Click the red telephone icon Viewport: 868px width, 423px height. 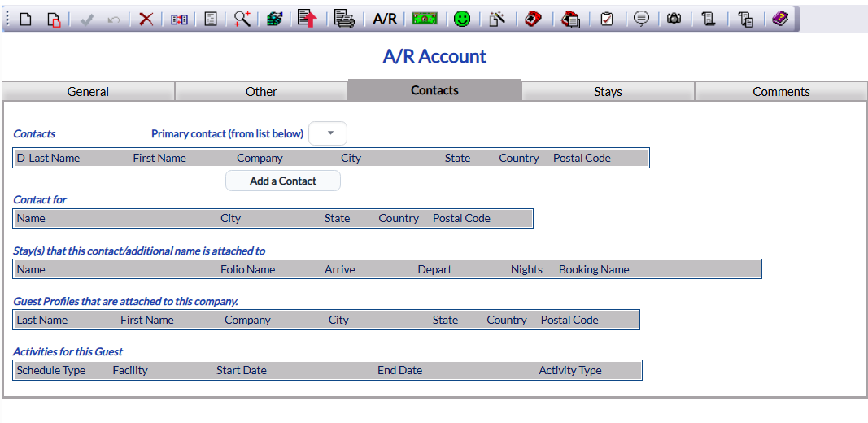(533, 19)
